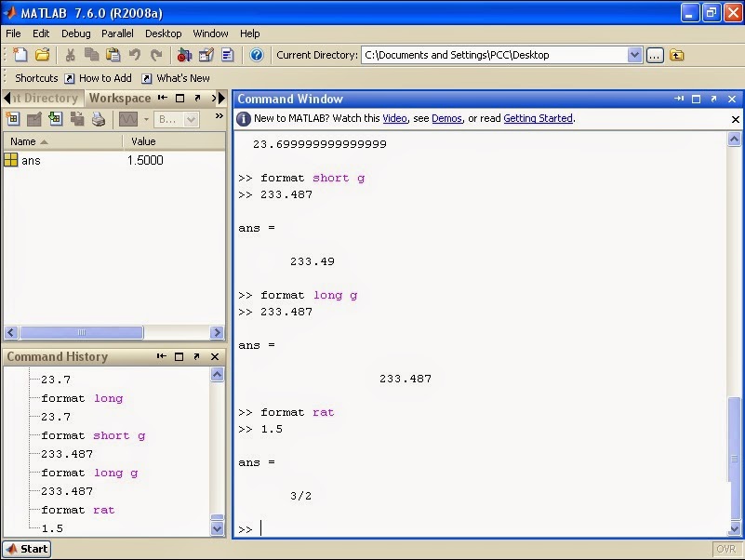
Task: Open the GUIDE icon in toolbar
Action: point(206,55)
